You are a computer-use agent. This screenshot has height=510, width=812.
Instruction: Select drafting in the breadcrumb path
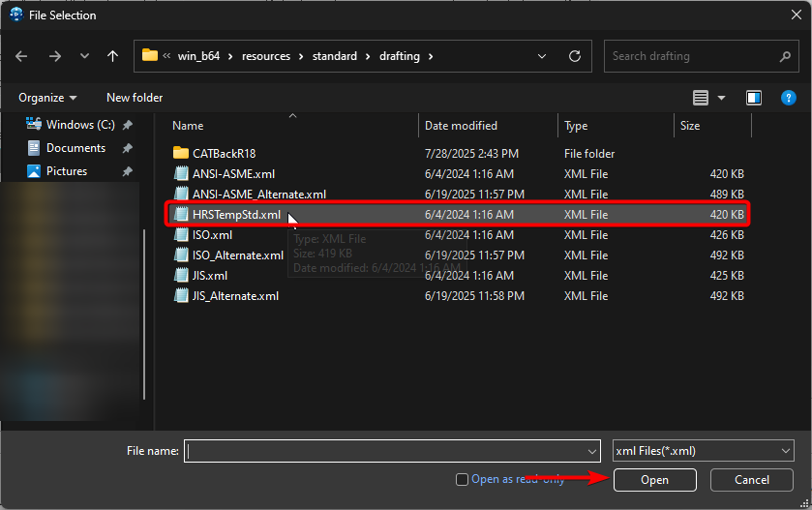tap(400, 56)
